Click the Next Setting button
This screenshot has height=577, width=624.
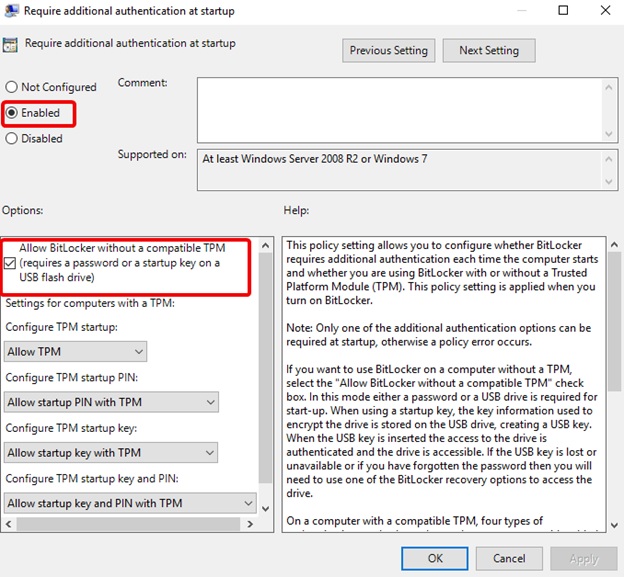pyautogui.click(x=489, y=51)
